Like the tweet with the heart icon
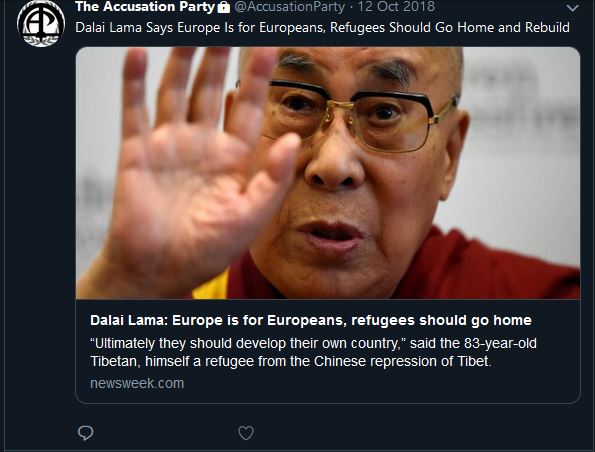595x452 pixels. (246, 433)
